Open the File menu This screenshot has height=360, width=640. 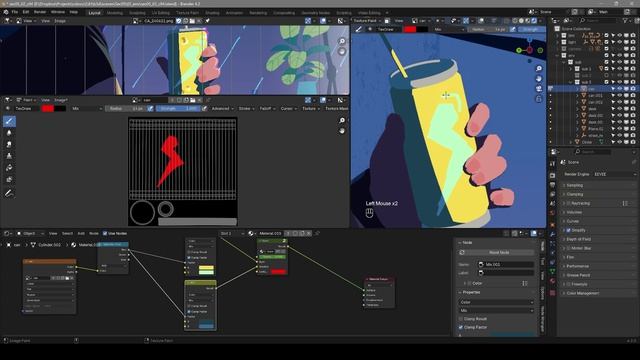pyautogui.click(x=15, y=12)
